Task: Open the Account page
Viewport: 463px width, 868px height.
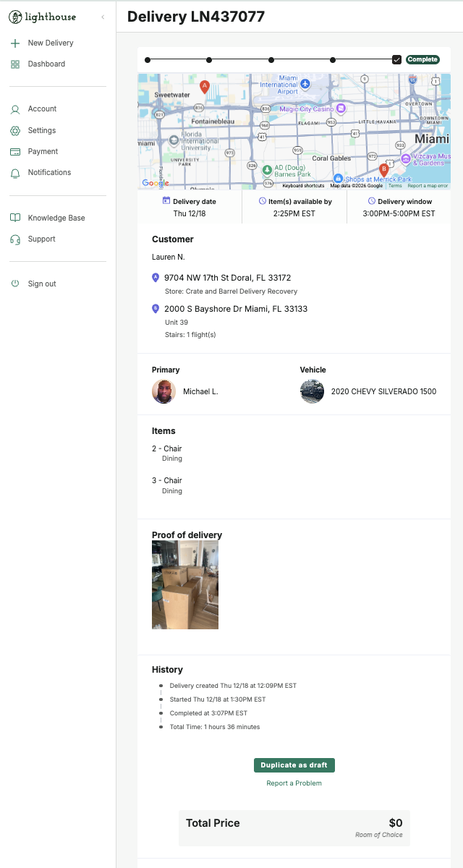Action: 42,109
